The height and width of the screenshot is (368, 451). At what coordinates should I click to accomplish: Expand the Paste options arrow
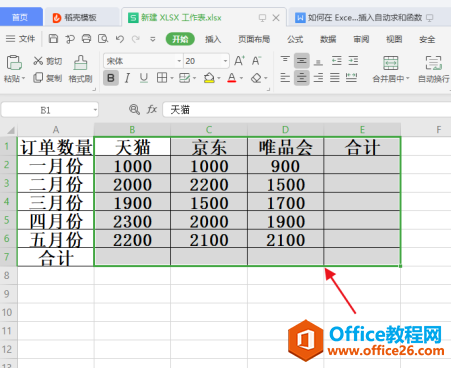[x=24, y=79]
